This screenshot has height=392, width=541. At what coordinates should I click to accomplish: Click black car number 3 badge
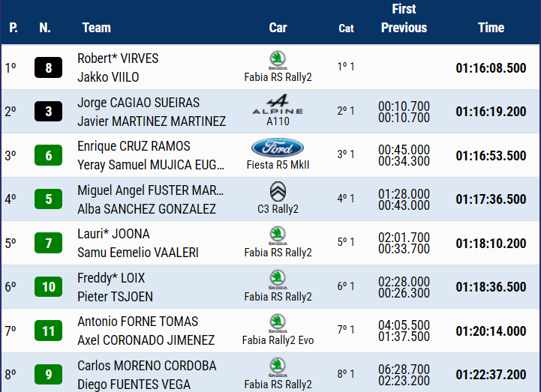pos(49,112)
